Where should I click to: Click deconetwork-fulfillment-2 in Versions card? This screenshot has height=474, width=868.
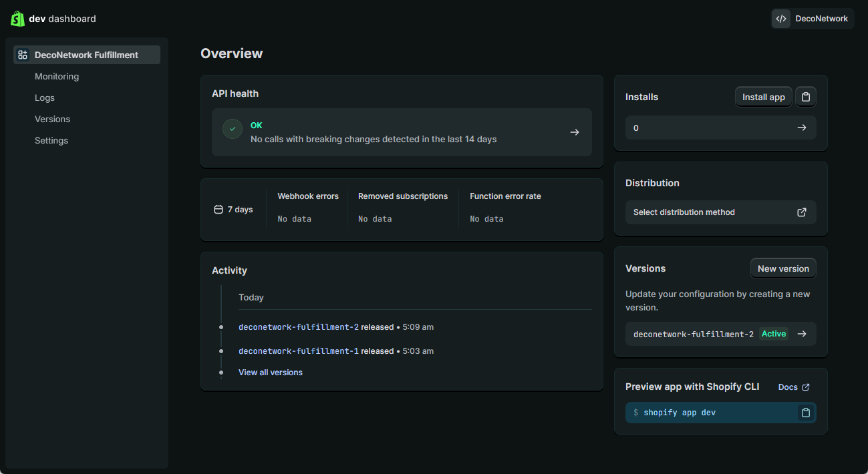694,334
